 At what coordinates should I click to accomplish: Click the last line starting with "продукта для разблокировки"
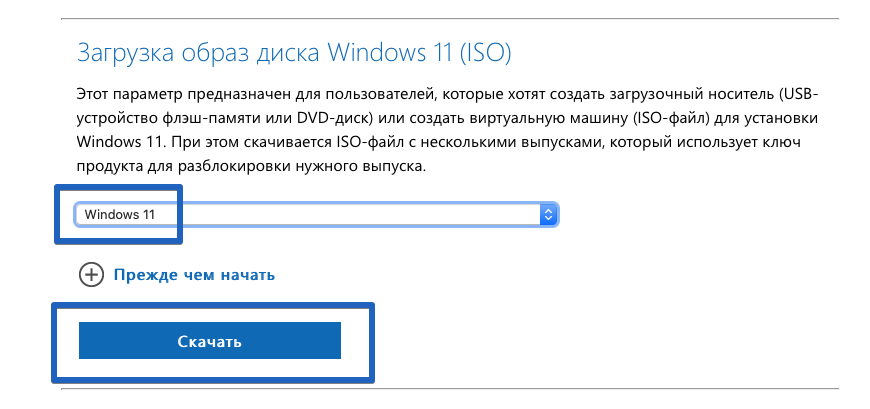coord(251,166)
